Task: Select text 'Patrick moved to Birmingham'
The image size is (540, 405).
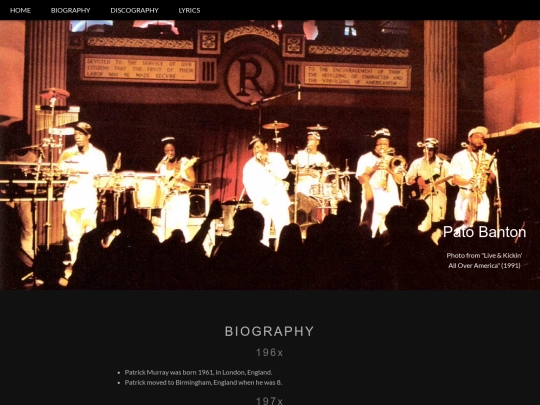Action: click(x=168, y=382)
